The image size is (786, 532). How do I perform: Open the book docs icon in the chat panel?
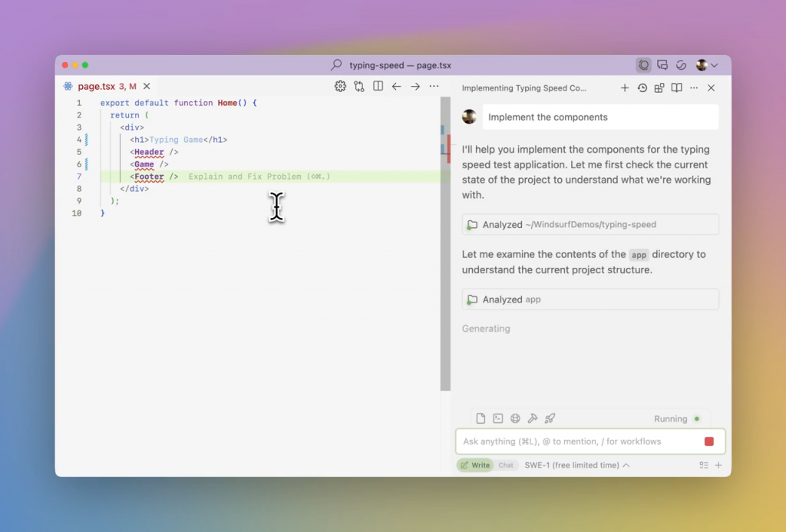tap(676, 88)
